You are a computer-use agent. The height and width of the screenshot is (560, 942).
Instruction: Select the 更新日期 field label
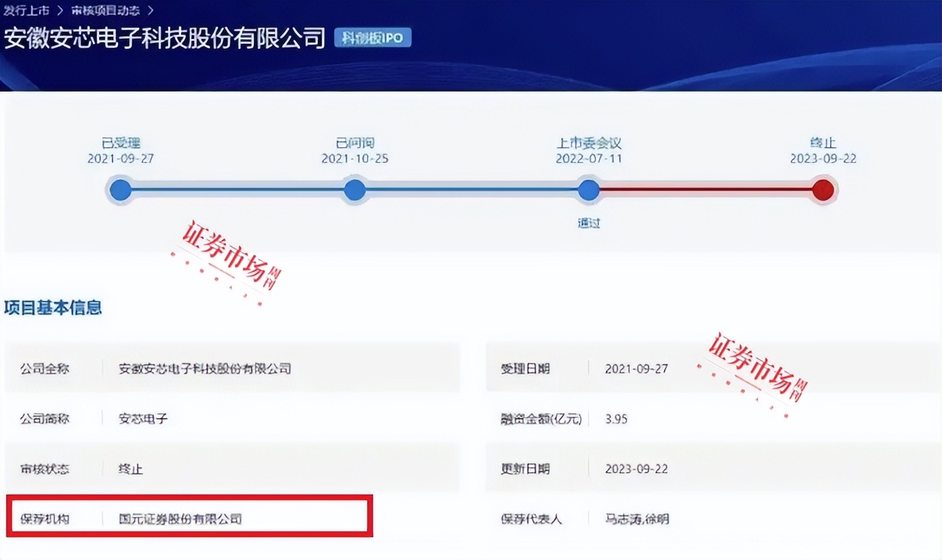point(525,469)
